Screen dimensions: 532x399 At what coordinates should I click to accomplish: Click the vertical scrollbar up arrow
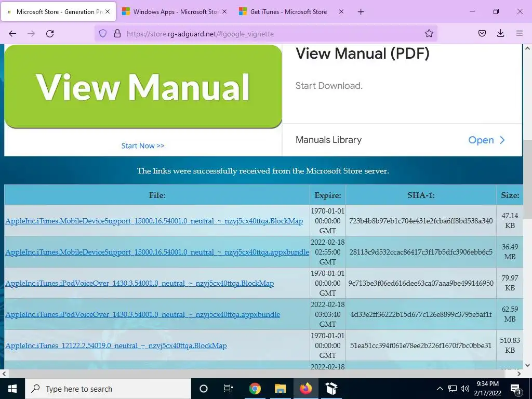click(528, 48)
